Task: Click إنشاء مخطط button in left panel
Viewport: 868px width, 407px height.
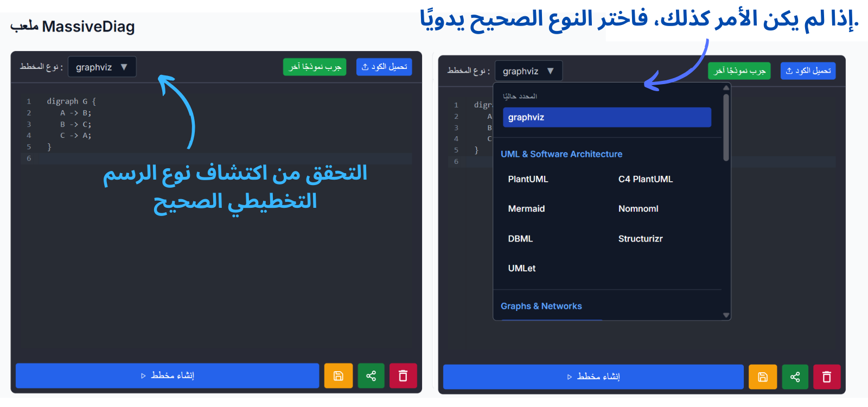Action: coord(167,376)
